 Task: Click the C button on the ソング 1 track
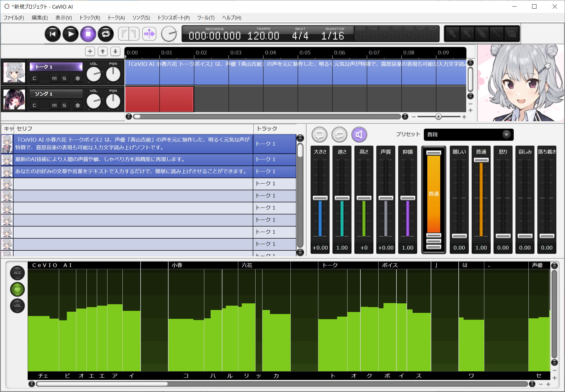tap(35, 105)
